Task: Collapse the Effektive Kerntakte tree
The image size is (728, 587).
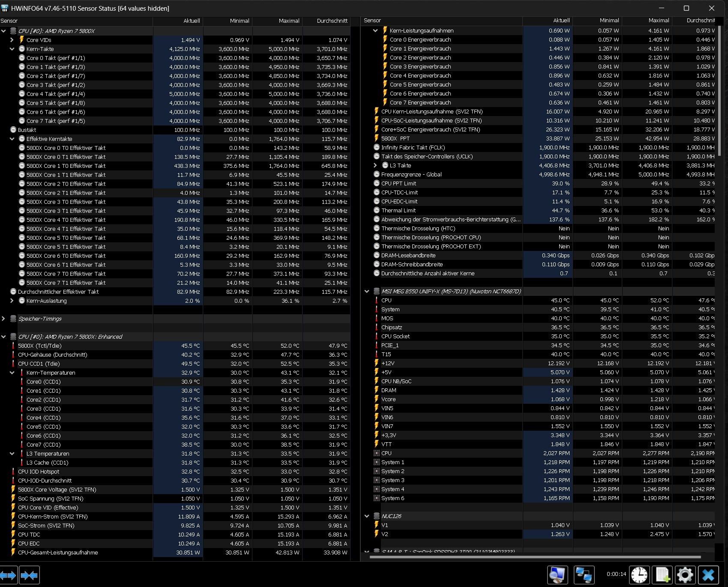Action: click(x=12, y=139)
